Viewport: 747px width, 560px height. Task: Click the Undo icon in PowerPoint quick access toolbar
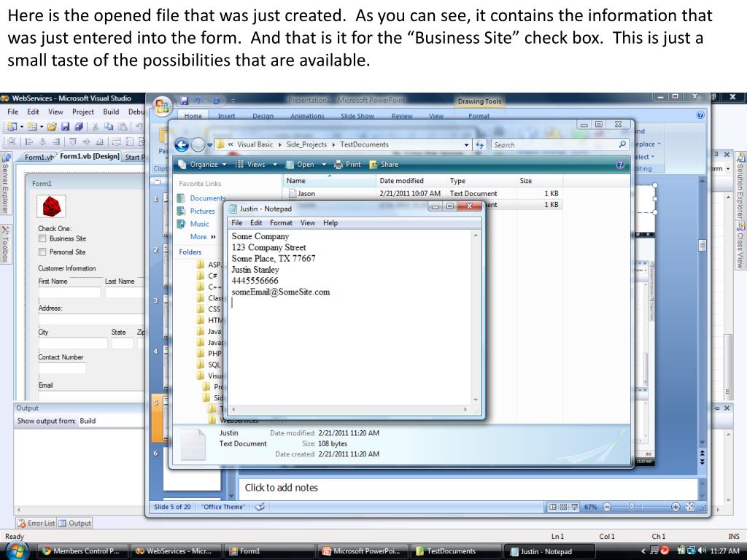click(197, 101)
